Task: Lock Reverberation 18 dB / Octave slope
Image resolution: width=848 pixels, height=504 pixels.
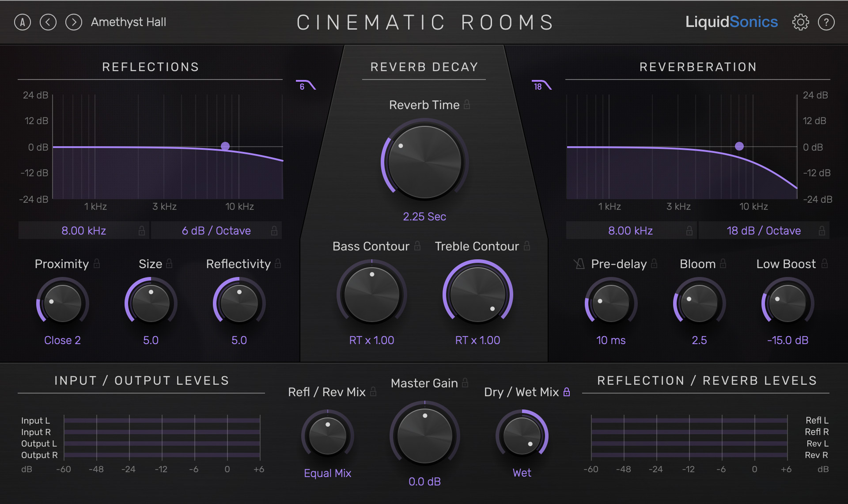Action: point(822,231)
